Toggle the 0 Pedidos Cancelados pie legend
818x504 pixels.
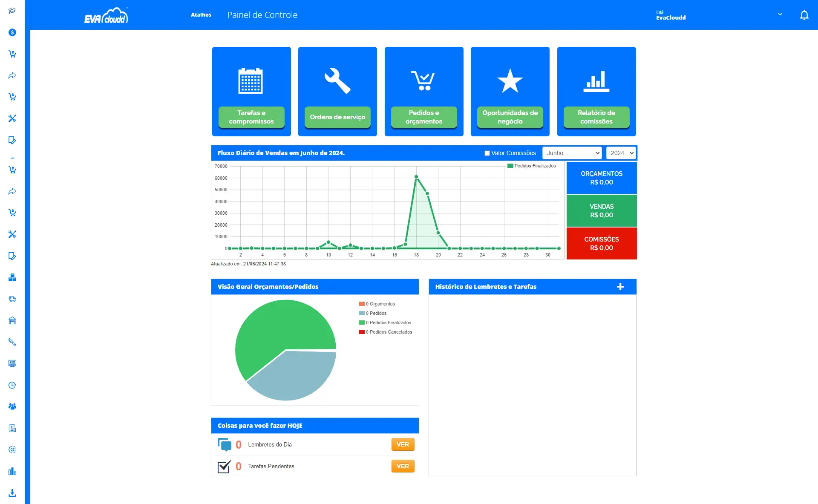[x=386, y=332]
